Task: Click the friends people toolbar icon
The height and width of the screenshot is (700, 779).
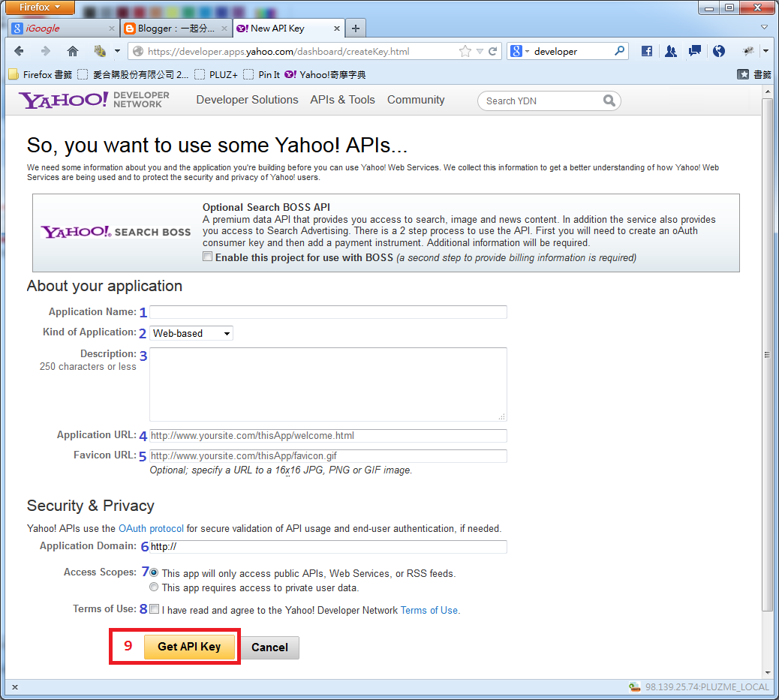Action: coord(671,51)
